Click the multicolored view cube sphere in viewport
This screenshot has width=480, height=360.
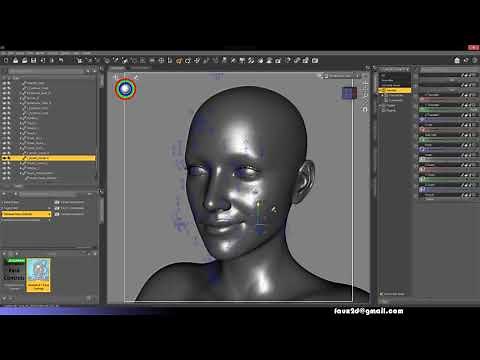click(x=125, y=89)
